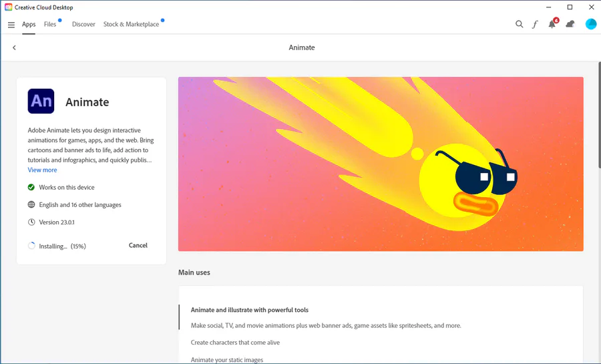Open notifications bell with red badge
Screen dimensions: 601x364
tap(552, 24)
